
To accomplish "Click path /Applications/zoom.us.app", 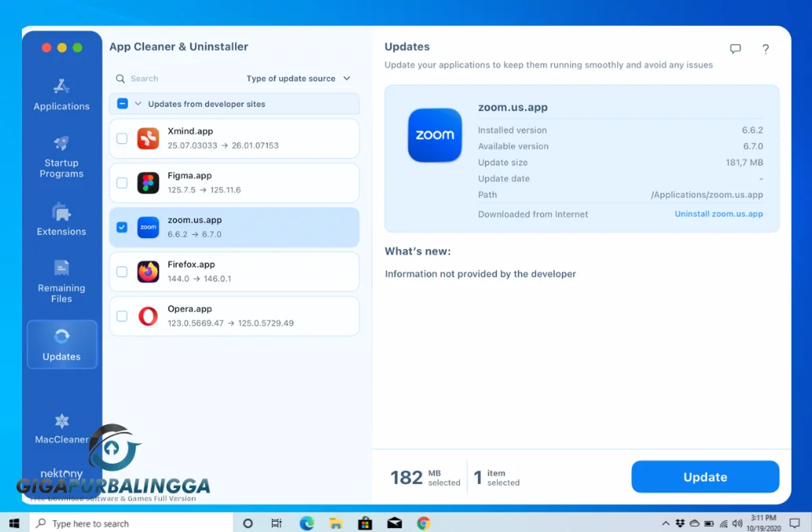I will [707, 195].
